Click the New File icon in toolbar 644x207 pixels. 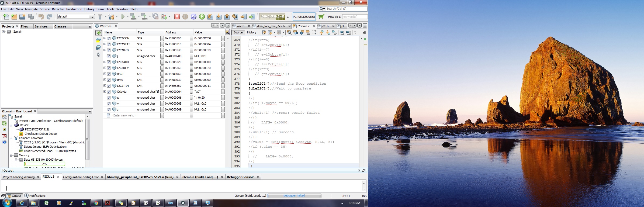click(x=6, y=17)
